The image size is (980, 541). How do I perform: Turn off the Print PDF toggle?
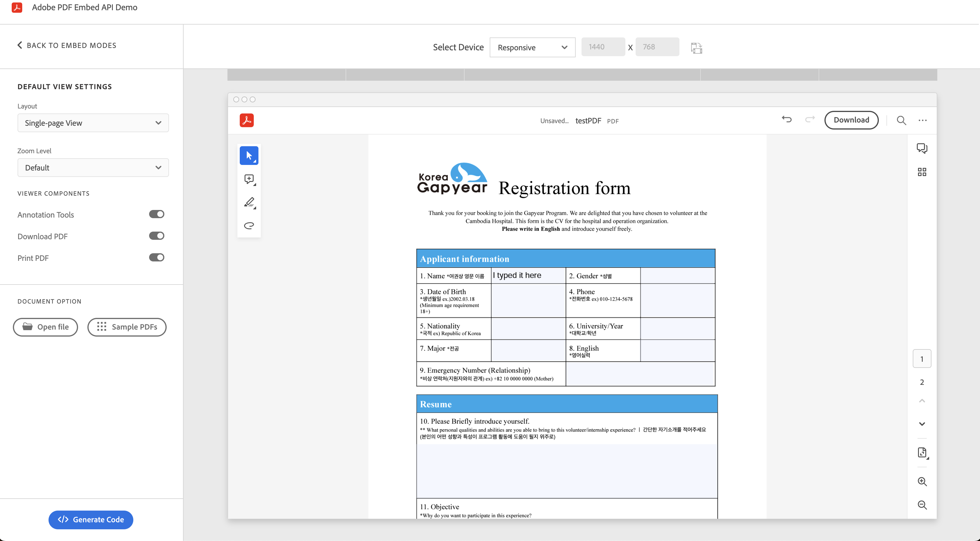point(156,257)
